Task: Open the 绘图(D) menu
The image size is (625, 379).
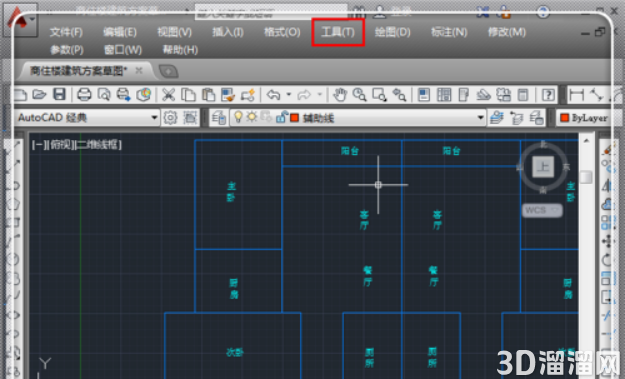Action: point(392,32)
